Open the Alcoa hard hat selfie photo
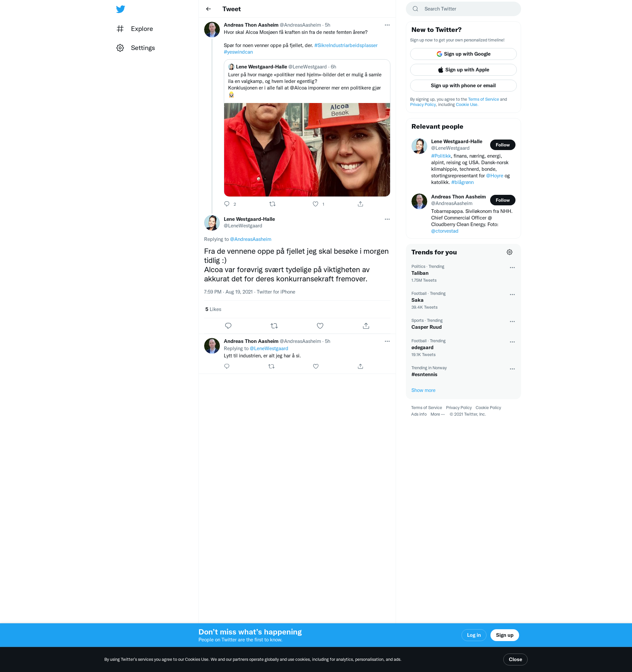The height and width of the screenshot is (672, 632). (x=307, y=150)
